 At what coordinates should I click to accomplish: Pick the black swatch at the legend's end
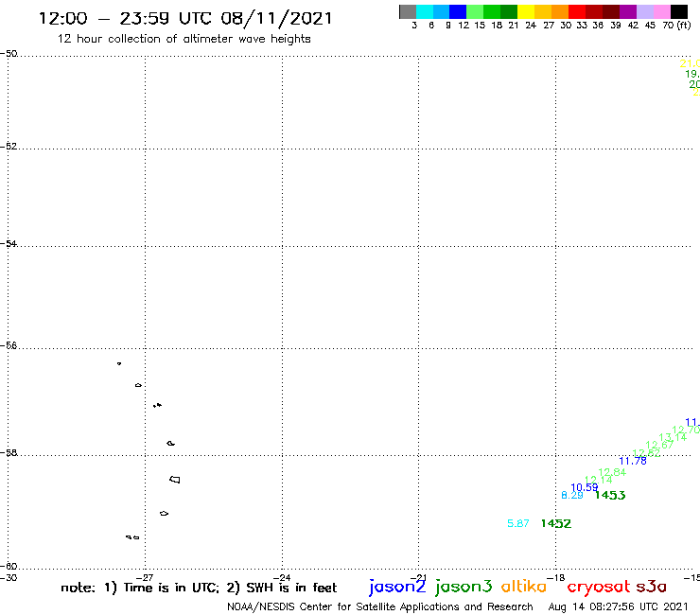click(x=678, y=11)
